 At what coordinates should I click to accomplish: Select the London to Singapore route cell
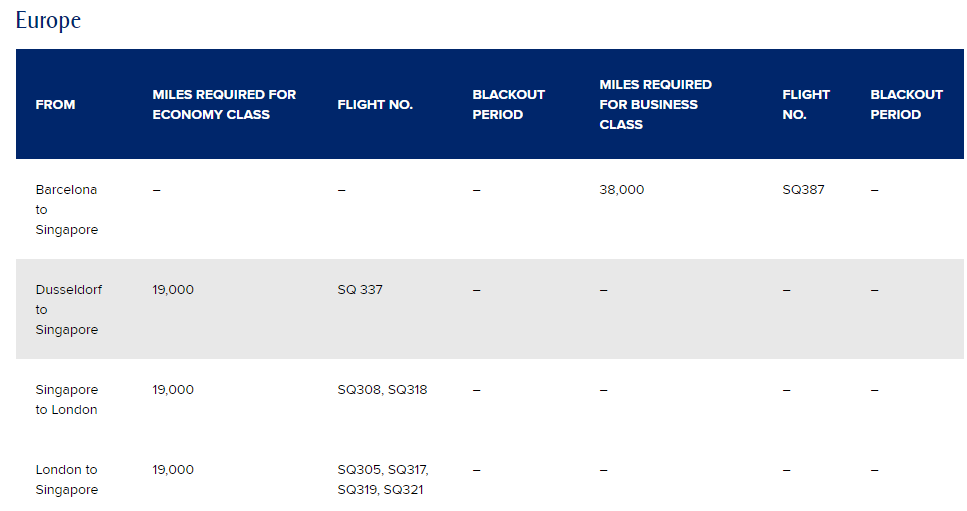click(x=66, y=479)
